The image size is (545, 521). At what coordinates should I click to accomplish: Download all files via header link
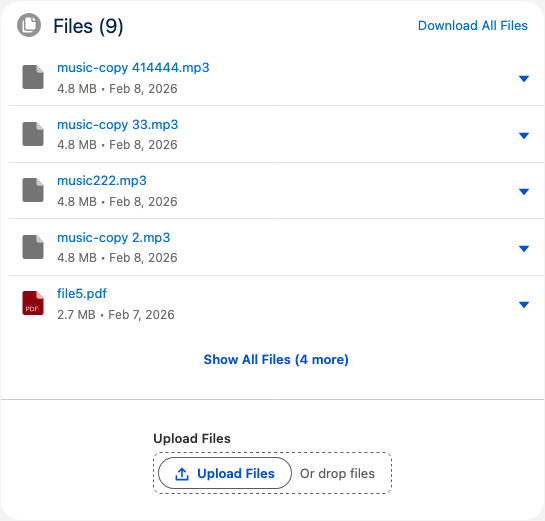click(473, 26)
